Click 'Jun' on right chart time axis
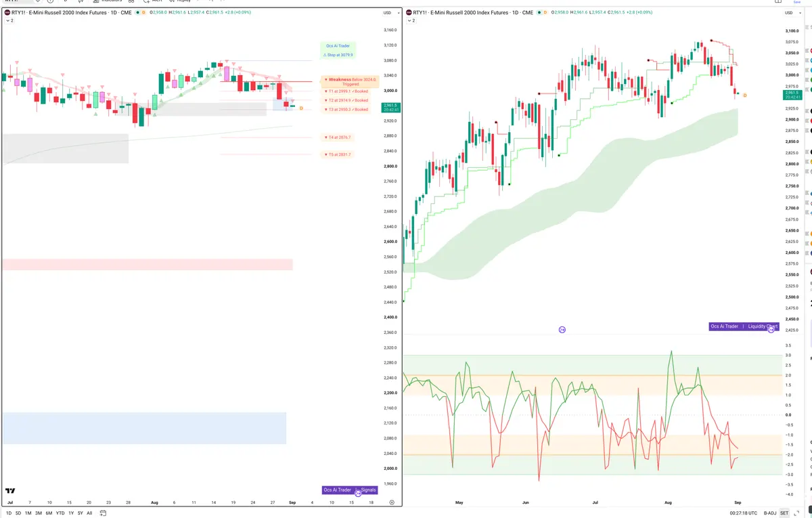Screen dimensions: 812x518 (x=525, y=502)
